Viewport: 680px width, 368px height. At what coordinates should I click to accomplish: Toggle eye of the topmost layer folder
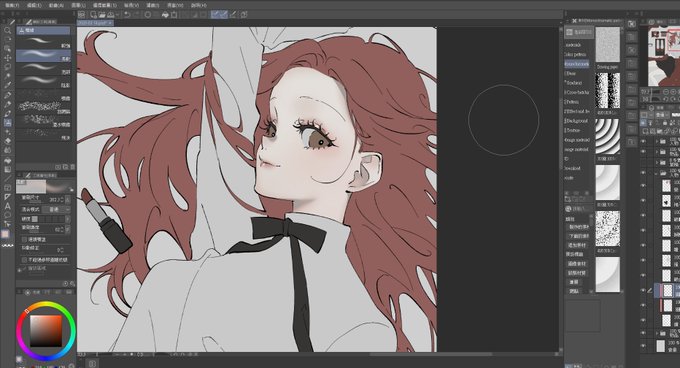[643, 141]
